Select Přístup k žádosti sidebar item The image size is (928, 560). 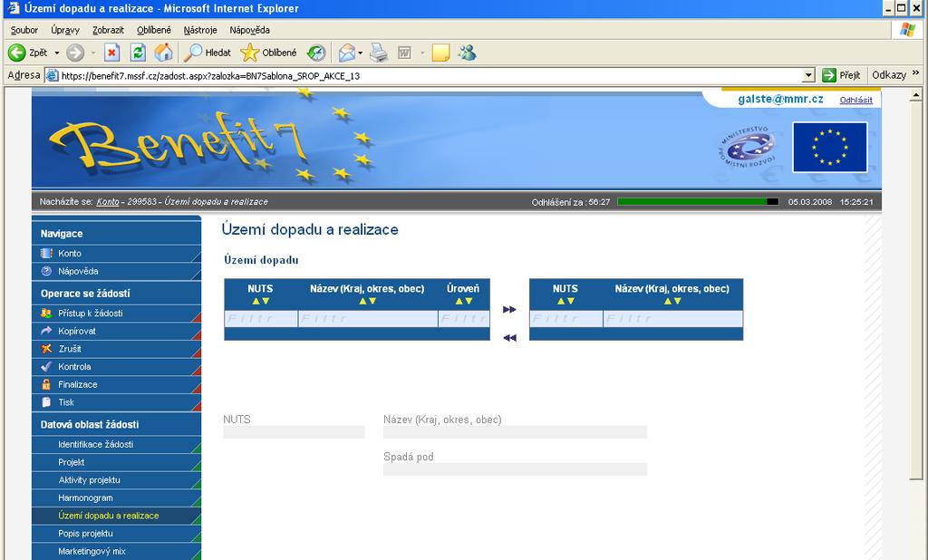[x=117, y=314]
